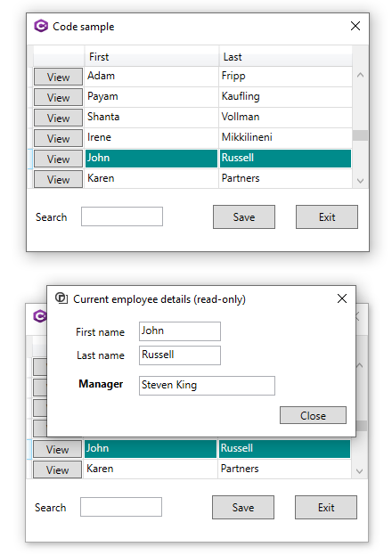392x555 pixels.
Task: Click the Close button in employee details dialog
Action: pyautogui.click(x=313, y=415)
